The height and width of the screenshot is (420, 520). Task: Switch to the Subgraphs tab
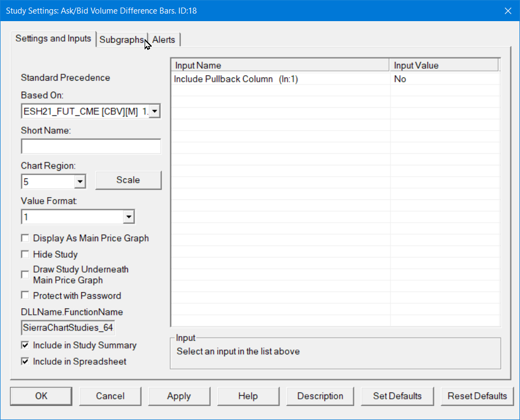click(122, 40)
